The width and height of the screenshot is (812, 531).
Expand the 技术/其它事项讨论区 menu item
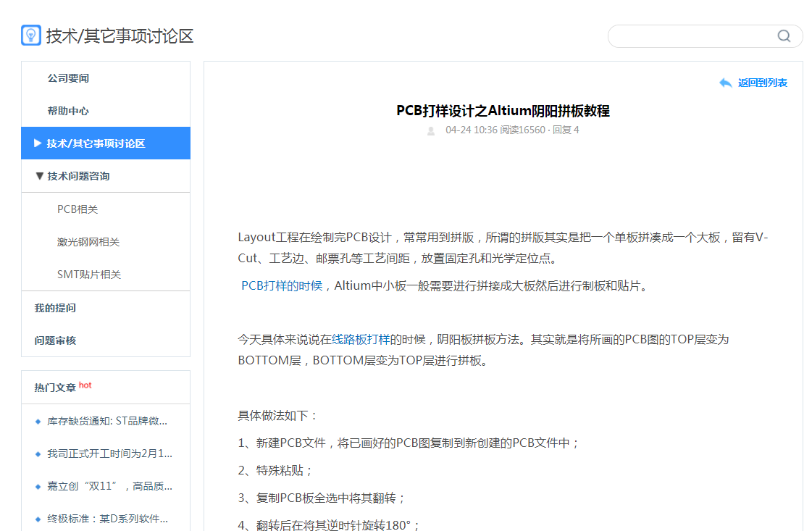tap(38, 143)
